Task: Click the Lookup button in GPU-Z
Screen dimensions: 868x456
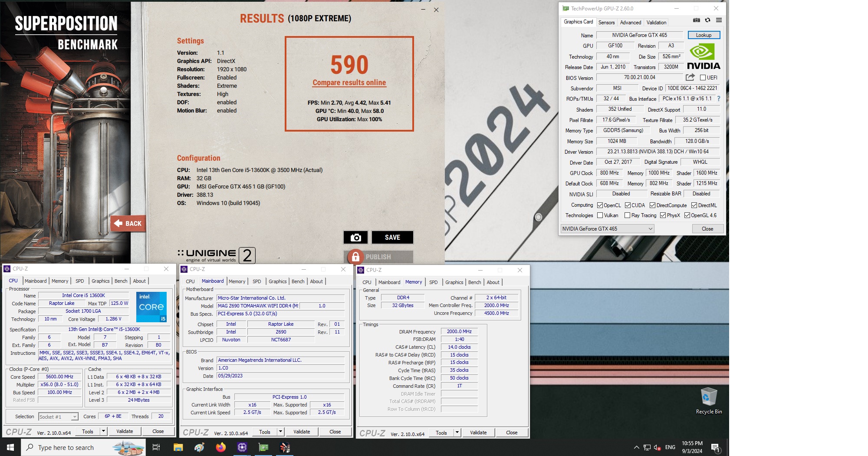Action: (x=704, y=35)
